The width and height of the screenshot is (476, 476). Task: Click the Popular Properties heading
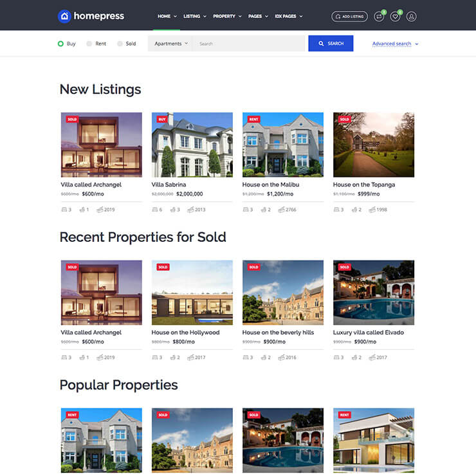click(119, 385)
